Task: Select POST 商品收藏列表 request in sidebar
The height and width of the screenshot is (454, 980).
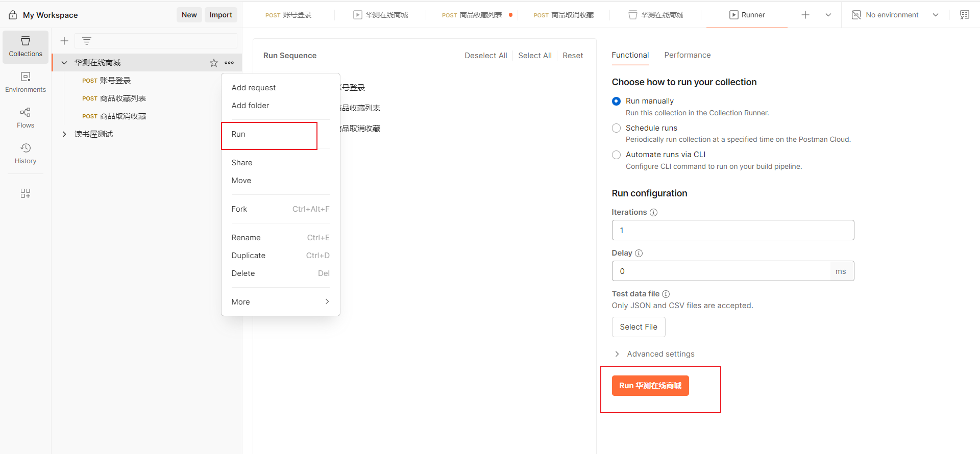Action: click(114, 98)
